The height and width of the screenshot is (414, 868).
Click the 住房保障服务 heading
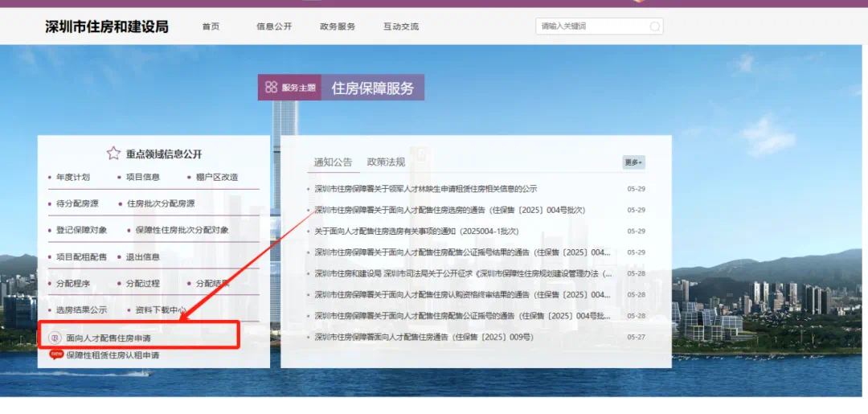click(373, 88)
